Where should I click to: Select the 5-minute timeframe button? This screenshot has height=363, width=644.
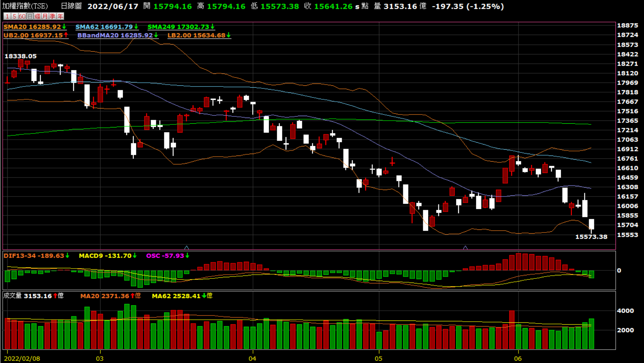pos(14,16)
